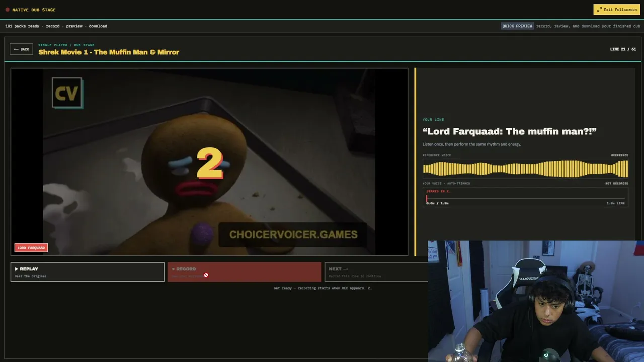
Task: Click the "0.0s / 1.0s" elapsed time
Action: 437,203
